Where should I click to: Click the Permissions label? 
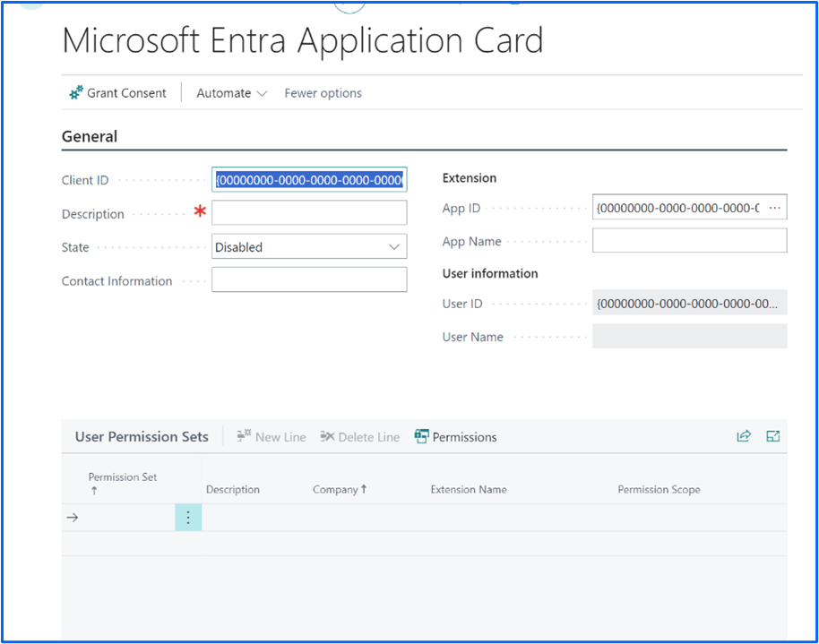464,437
